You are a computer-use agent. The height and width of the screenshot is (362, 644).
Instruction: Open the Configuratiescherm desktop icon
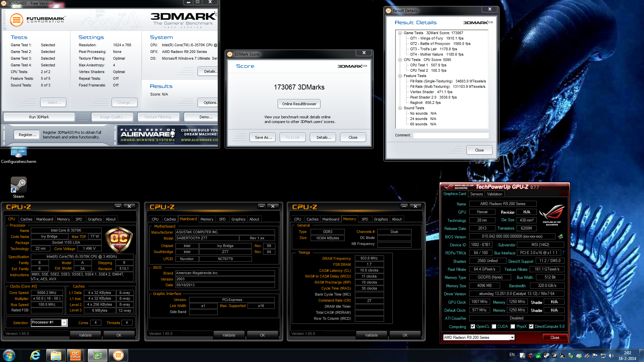click(x=18, y=156)
